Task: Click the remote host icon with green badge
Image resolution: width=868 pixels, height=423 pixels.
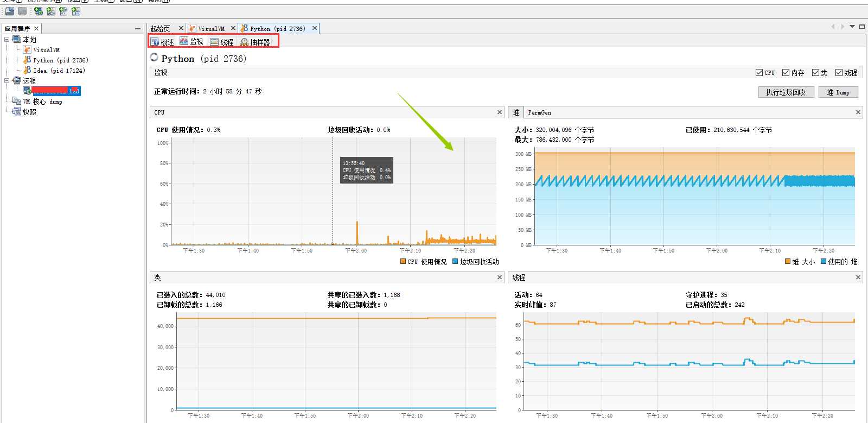Action: pyautogui.click(x=27, y=91)
